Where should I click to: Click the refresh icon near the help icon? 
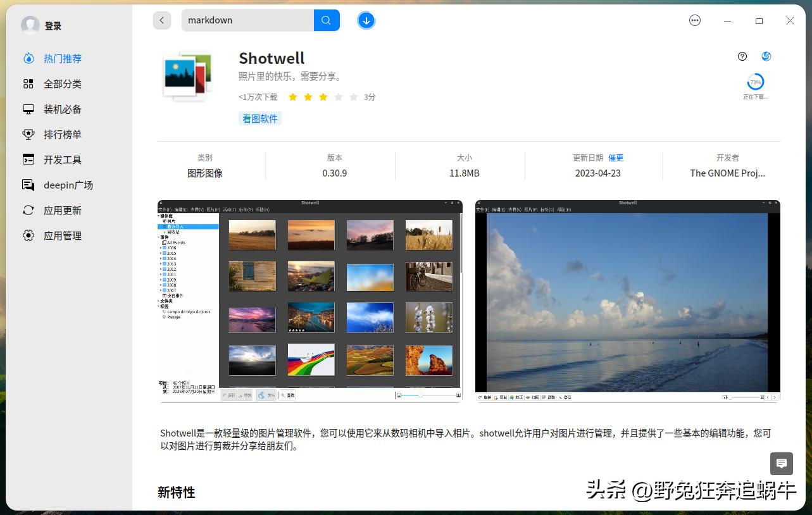766,56
